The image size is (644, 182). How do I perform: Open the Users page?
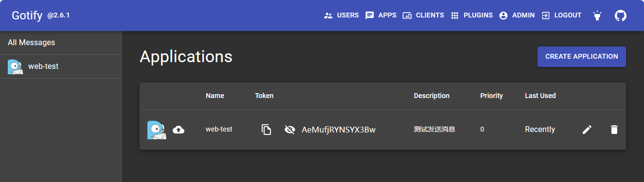[341, 16]
